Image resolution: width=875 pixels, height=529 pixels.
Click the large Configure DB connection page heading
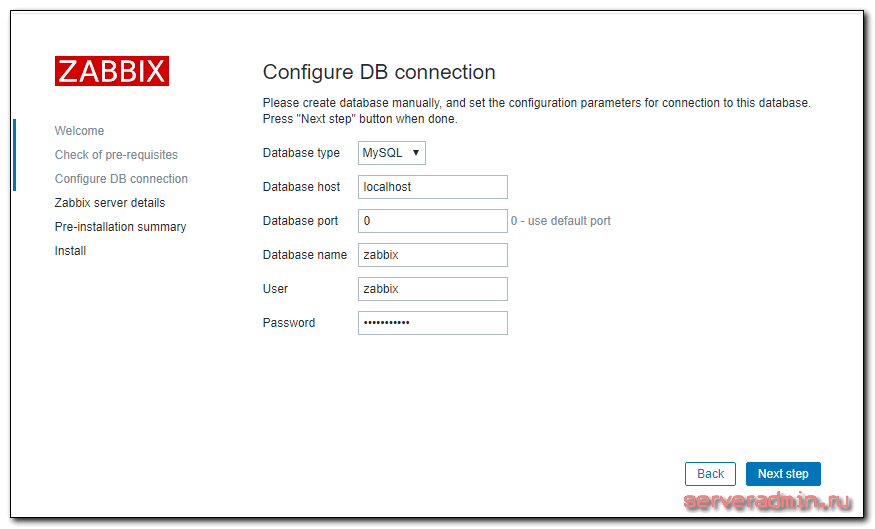[379, 72]
